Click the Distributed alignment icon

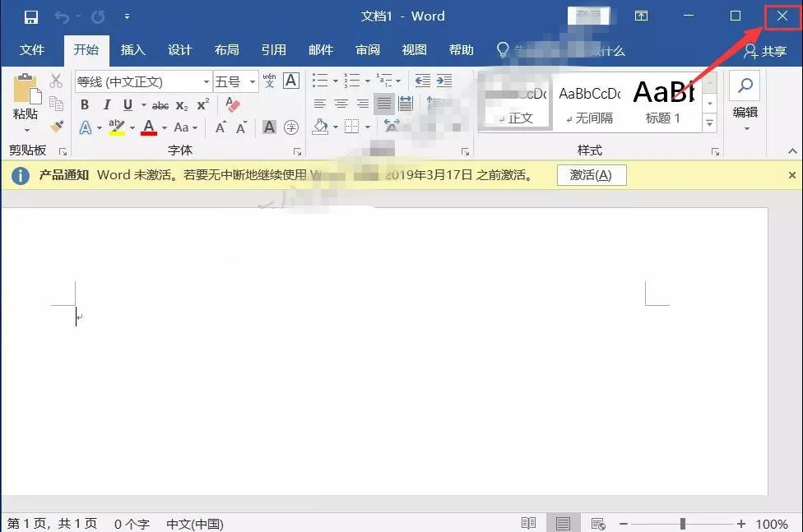406,104
